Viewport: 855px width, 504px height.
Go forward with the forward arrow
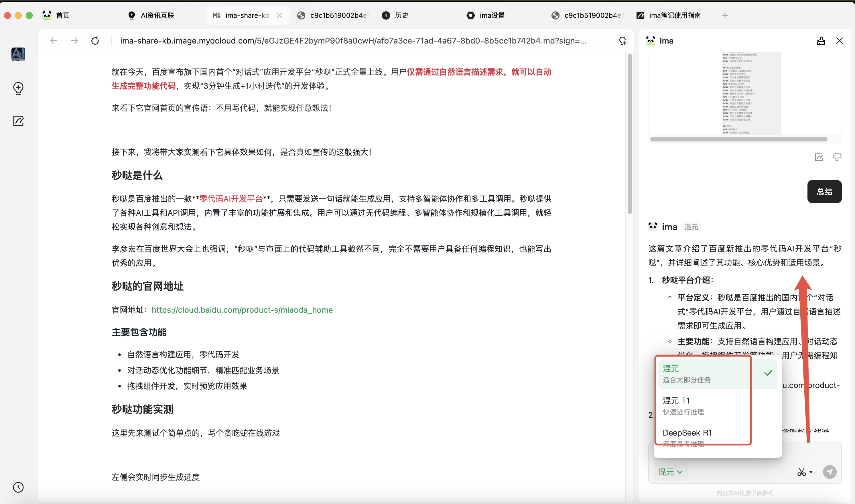point(74,41)
